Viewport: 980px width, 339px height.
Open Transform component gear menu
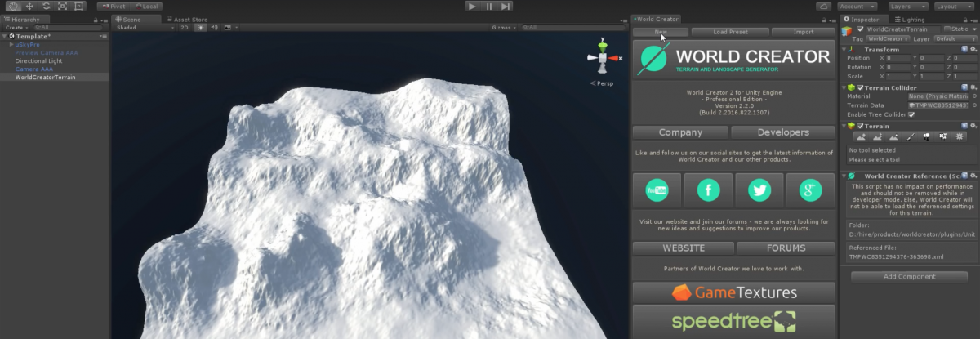(x=973, y=49)
